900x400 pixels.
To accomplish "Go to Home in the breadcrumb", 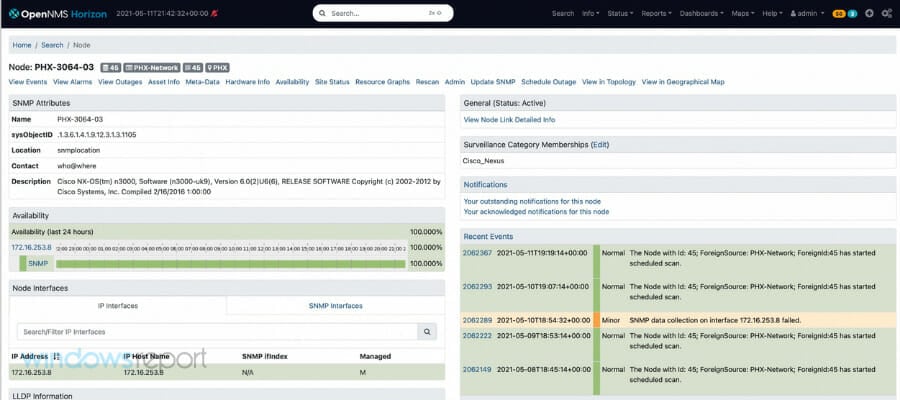I will coord(22,45).
